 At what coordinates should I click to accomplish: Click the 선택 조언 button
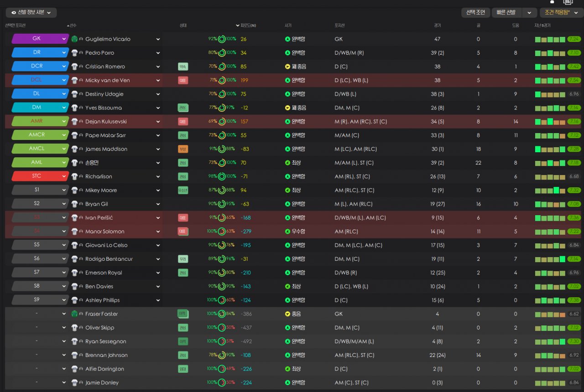475,13
